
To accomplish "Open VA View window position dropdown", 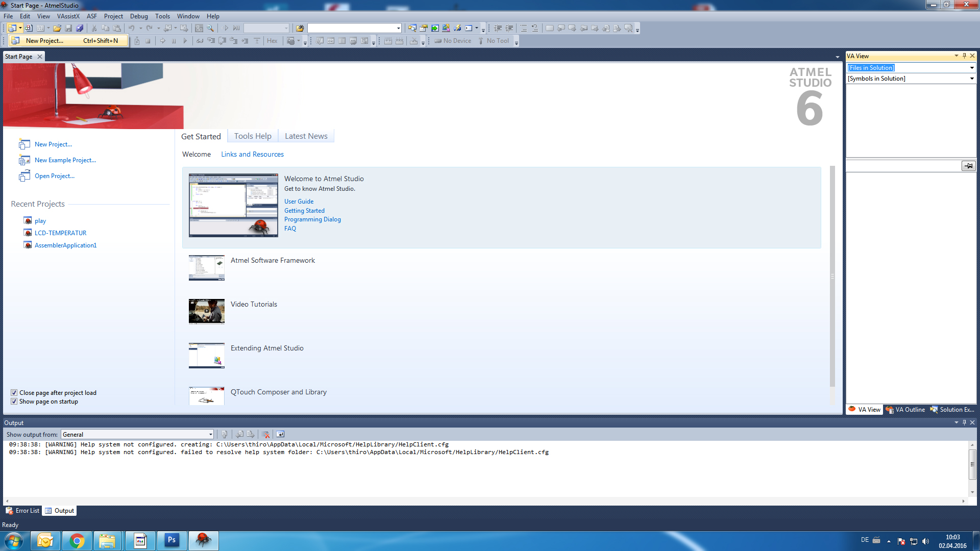I will click(x=956, y=56).
